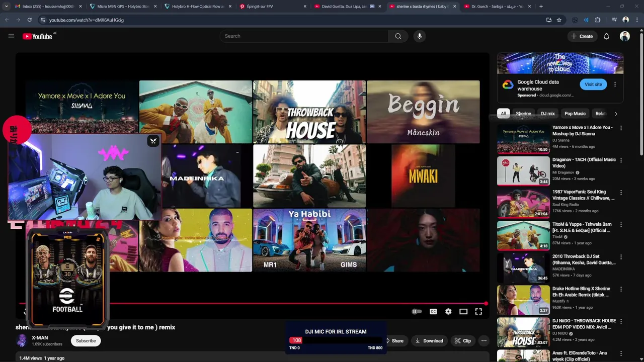The image size is (644, 362).
Task: Open a new browser tab
Action: click(541, 7)
